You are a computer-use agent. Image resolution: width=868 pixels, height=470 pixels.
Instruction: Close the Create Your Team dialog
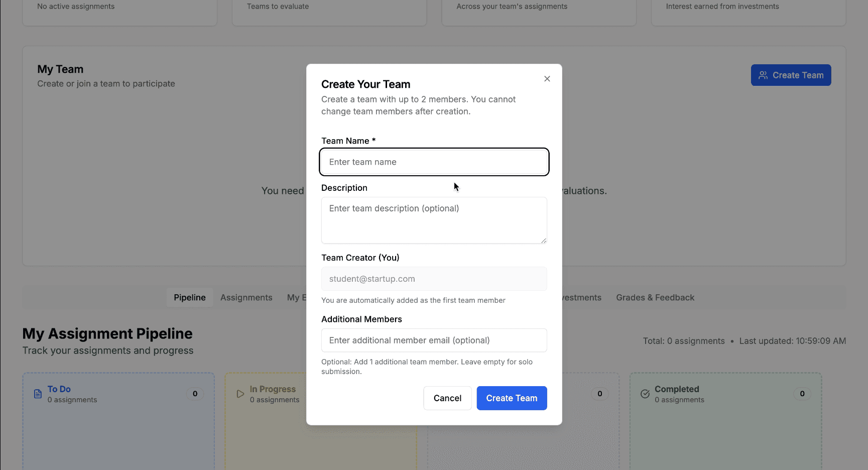[x=547, y=79]
